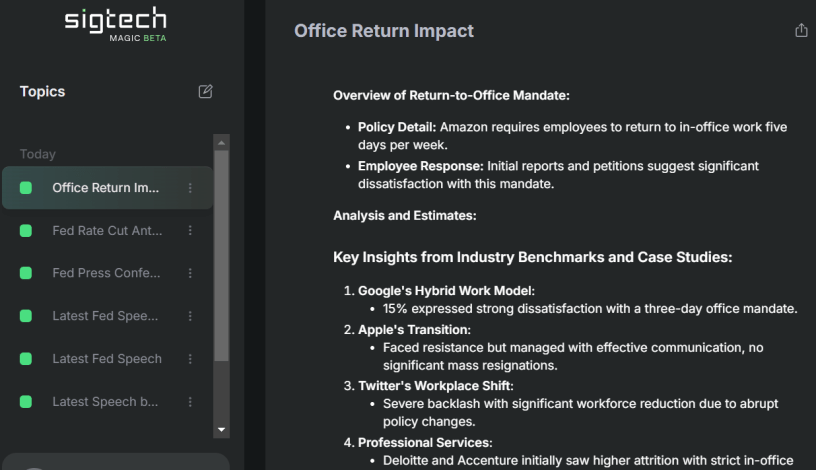Select the Fed Rate Cut Ant... topic
Image resolution: width=816 pixels, height=470 pixels.
click(x=106, y=231)
